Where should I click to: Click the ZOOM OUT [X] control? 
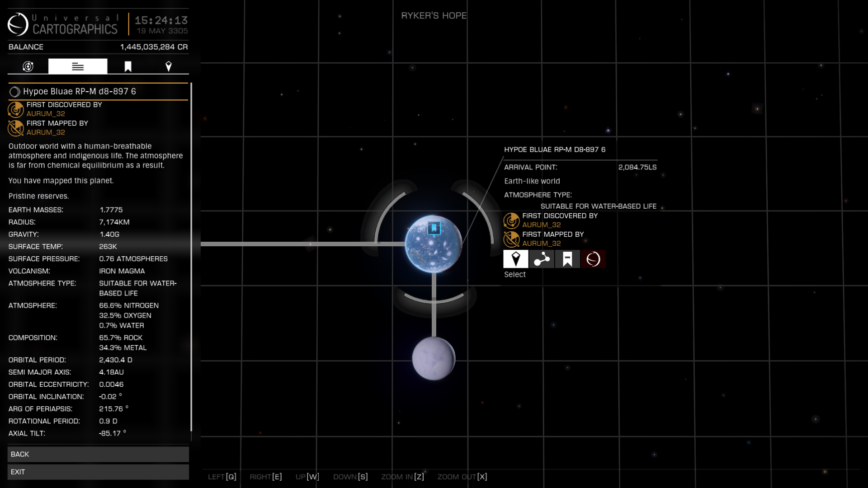pos(462,477)
